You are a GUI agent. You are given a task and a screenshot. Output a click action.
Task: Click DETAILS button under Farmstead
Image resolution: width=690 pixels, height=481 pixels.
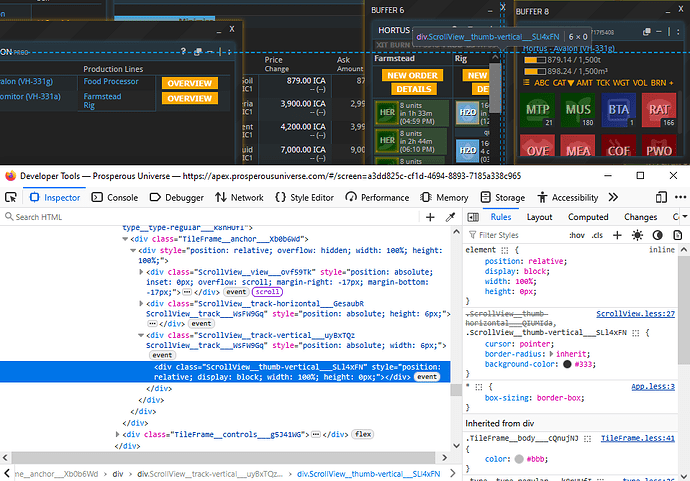click(x=414, y=89)
